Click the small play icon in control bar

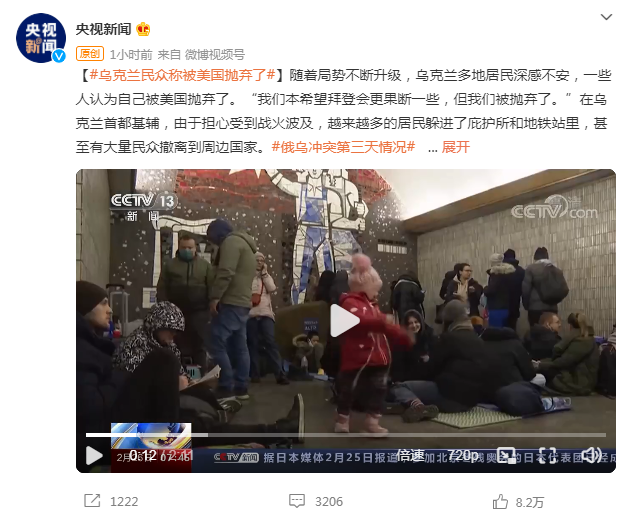[x=94, y=455]
